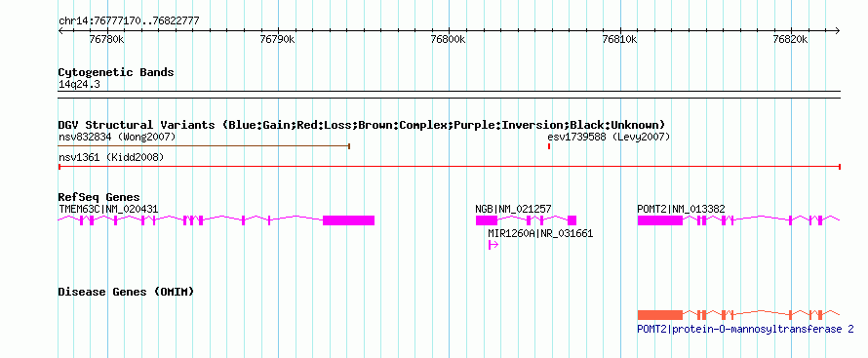Click the RefSeq Genes track heading

(99, 198)
